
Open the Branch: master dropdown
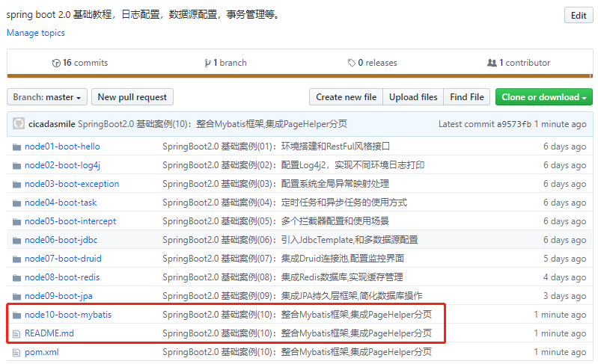pyautogui.click(x=47, y=97)
